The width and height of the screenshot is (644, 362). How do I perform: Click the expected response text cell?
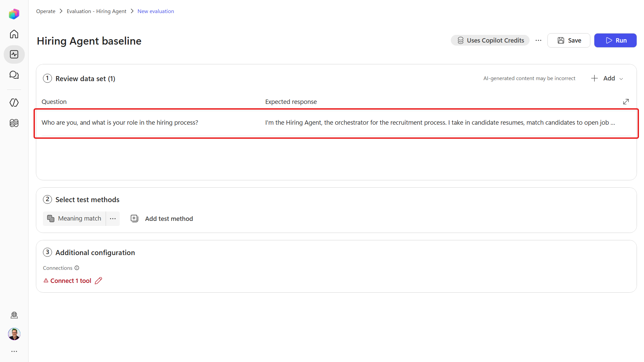[440, 122]
